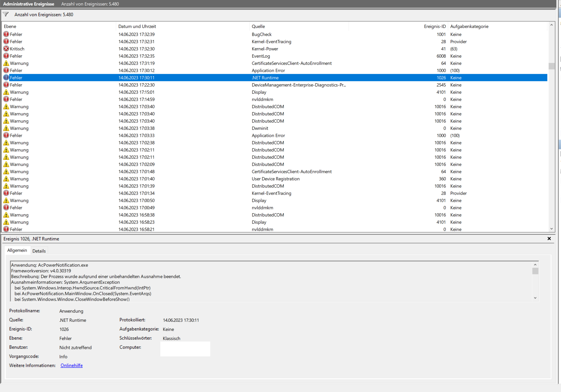Select the Kernel-Power source cell
This screenshot has width=561, height=392.
pyautogui.click(x=265, y=49)
